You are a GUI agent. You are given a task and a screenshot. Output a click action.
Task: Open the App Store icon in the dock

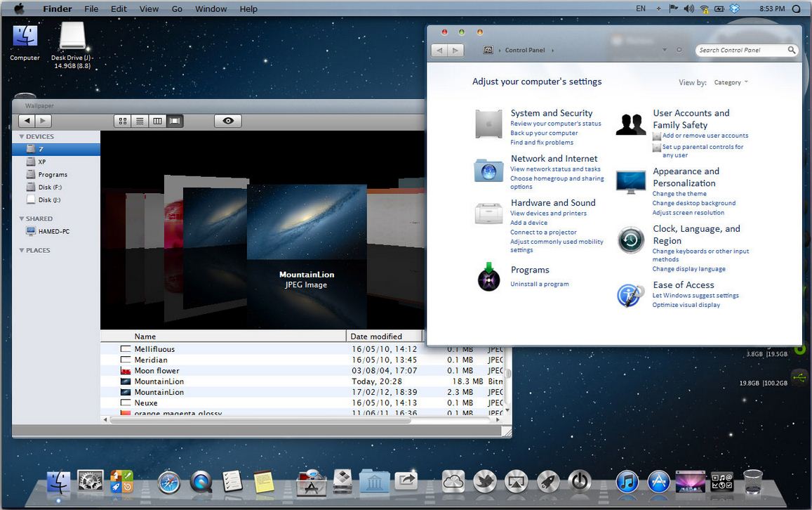click(x=659, y=482)
